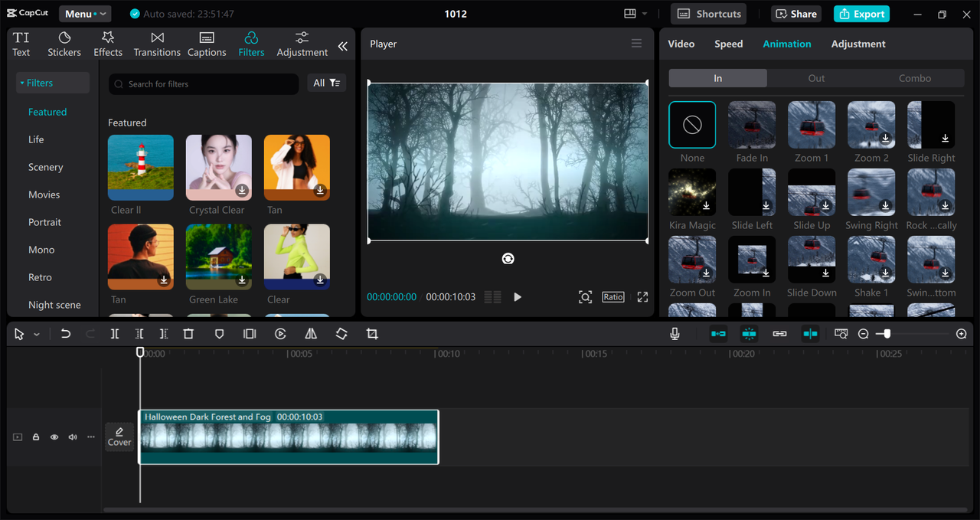The image size is (980, 520).
Task: Switch to the Adjustment inspector tab
Action: click(x=858, y=44)
